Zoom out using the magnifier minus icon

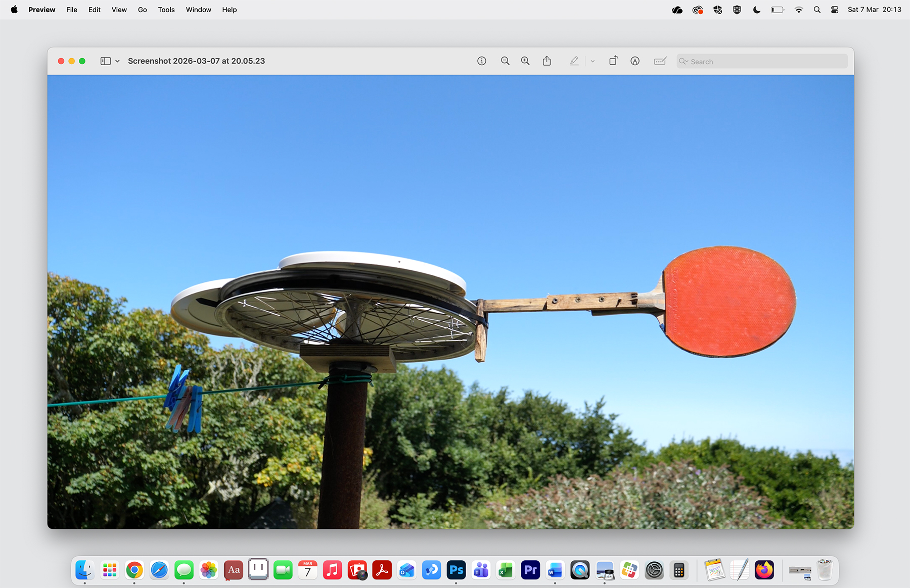505,61
